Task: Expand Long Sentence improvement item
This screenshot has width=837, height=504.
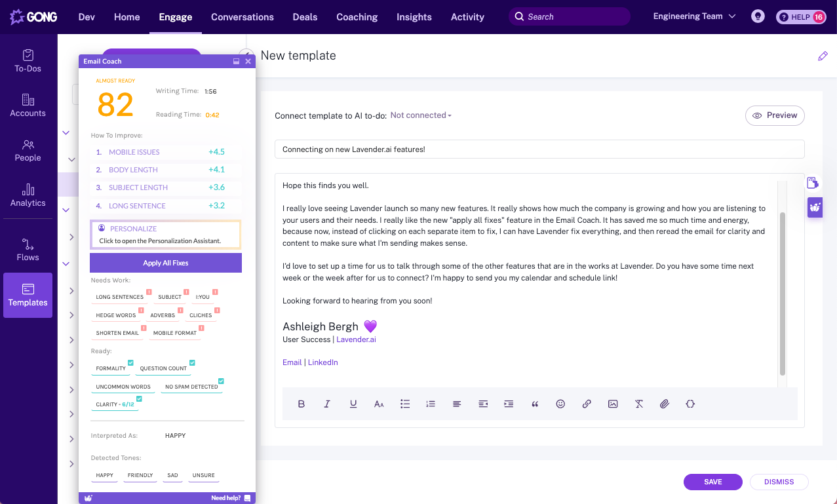Action: pyautogui.click(x=166, y=206)
